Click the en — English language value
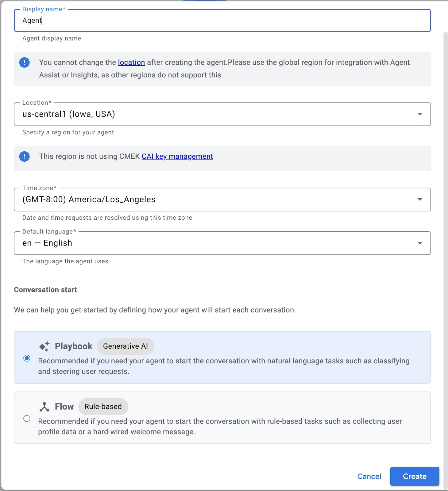 pyautogui.click(x=47, y=243)
